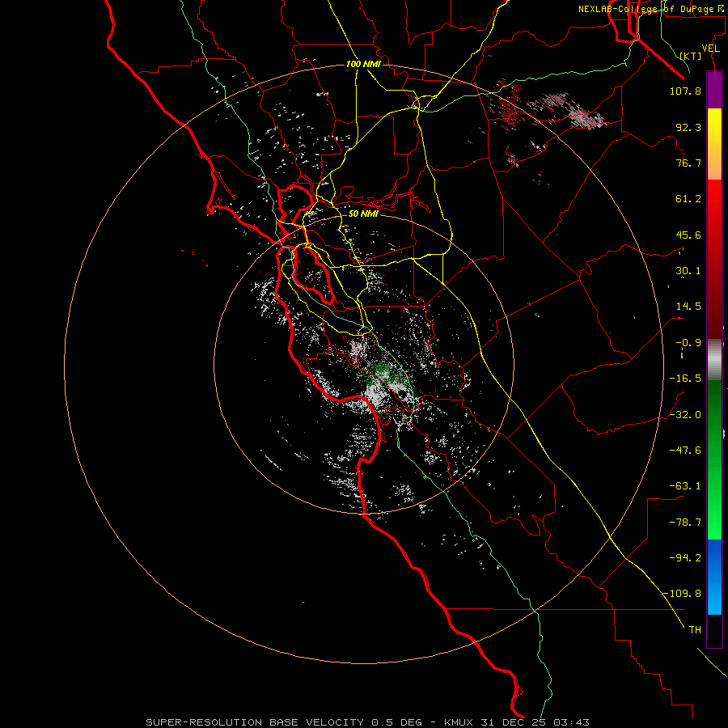The width and height of the screenshot is (728, 728).
Task: Click the VEL legend title
Action: pyautogui.click(x=710, y=49)
